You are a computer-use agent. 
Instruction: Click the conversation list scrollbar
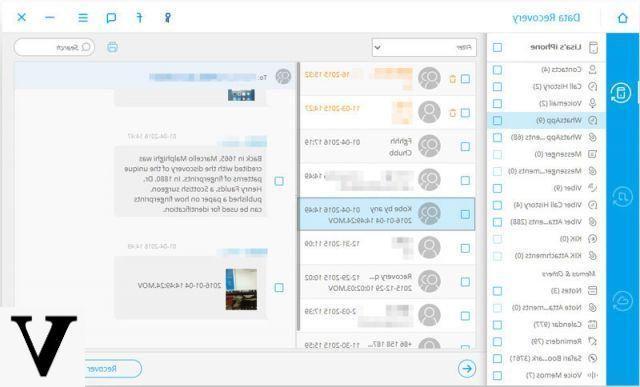[x=298, y=196]
